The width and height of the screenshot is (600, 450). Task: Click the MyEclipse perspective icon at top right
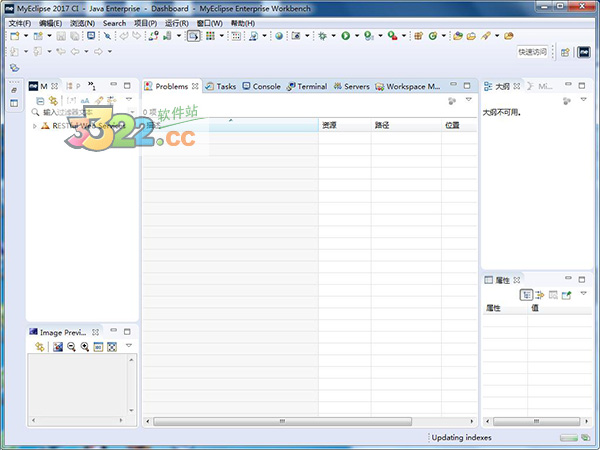tap(582, 51)
